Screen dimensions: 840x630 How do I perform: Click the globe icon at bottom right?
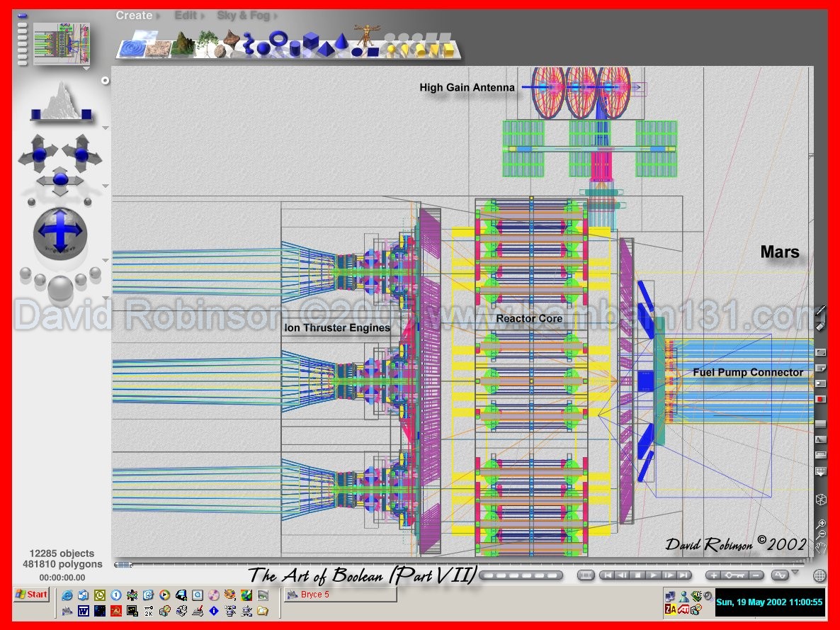819,575
